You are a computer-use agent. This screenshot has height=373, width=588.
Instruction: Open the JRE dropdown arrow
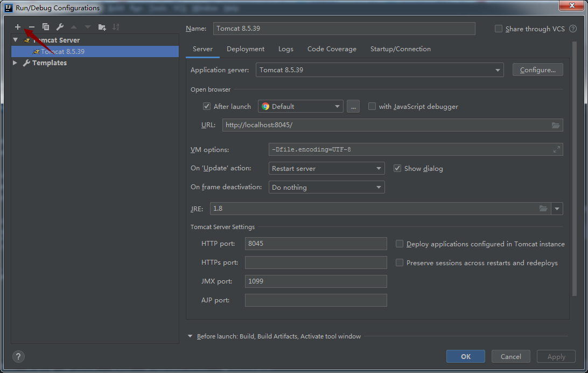click(557, 209)
